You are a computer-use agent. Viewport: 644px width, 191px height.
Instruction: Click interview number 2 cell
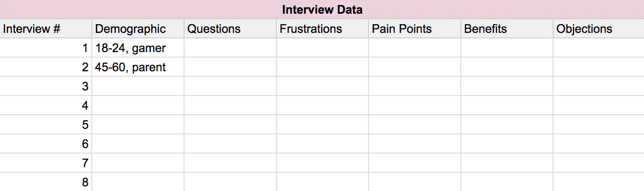pos(46,67)
